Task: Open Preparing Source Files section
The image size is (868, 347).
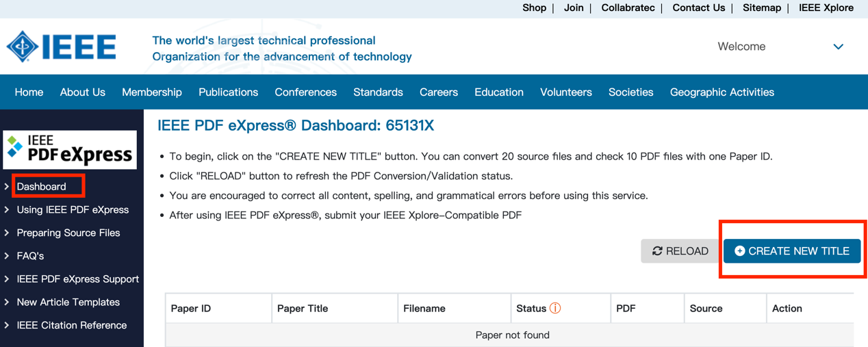Action: [x=68, y=233]
